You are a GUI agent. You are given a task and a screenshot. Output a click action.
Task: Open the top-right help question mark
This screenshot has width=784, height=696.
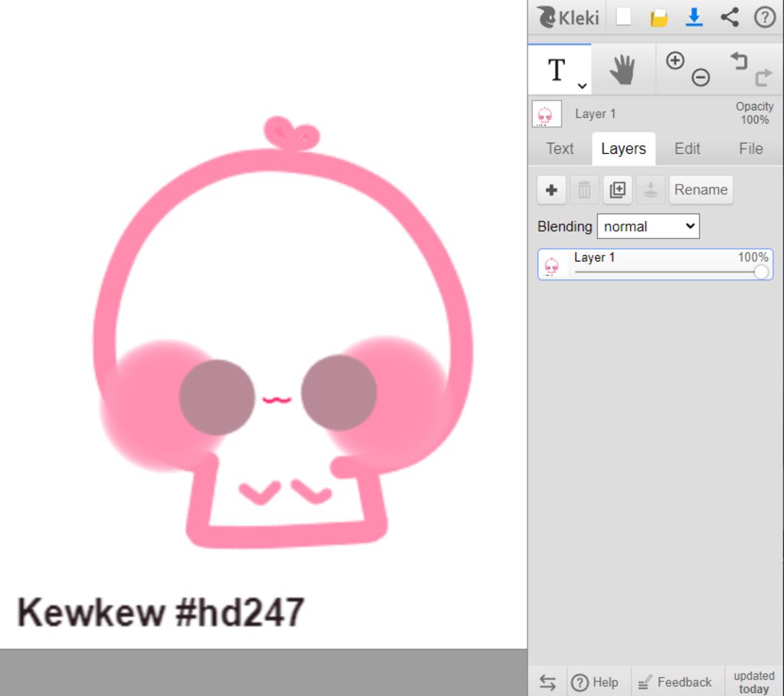point(765,18)
